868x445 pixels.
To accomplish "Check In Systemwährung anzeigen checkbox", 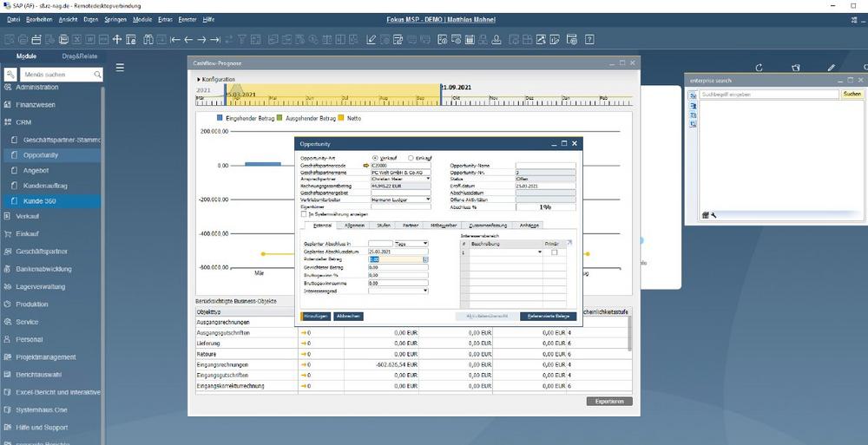I will point(303,213).
